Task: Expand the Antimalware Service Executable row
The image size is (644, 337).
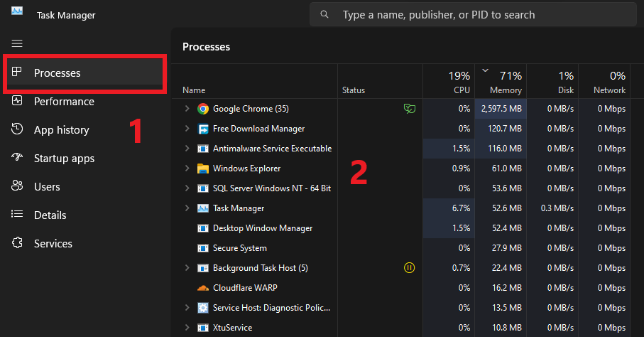Action: tap(187, 149)
